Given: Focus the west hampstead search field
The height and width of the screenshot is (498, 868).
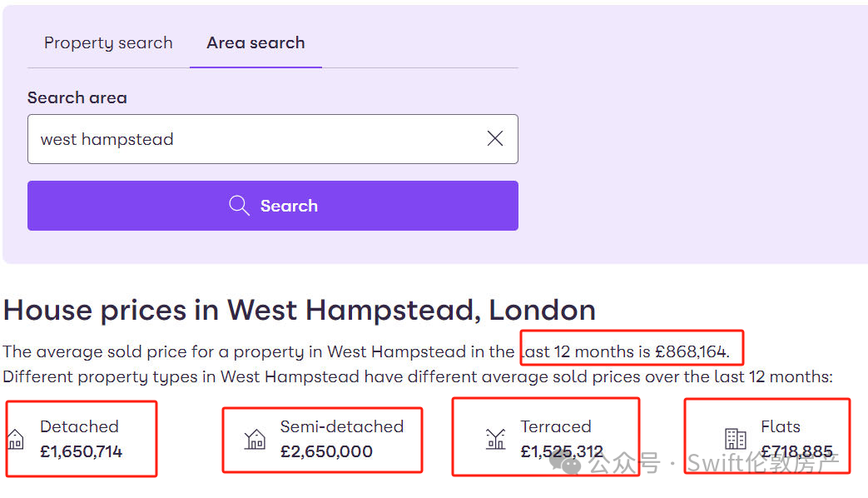Looking at the screenshot, I should click(273, 139).
